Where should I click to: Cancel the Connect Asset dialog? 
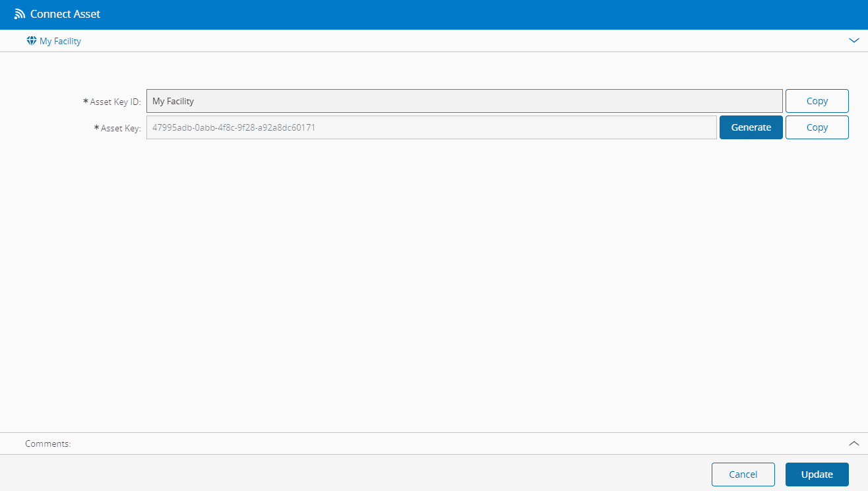tap(743, 475)
